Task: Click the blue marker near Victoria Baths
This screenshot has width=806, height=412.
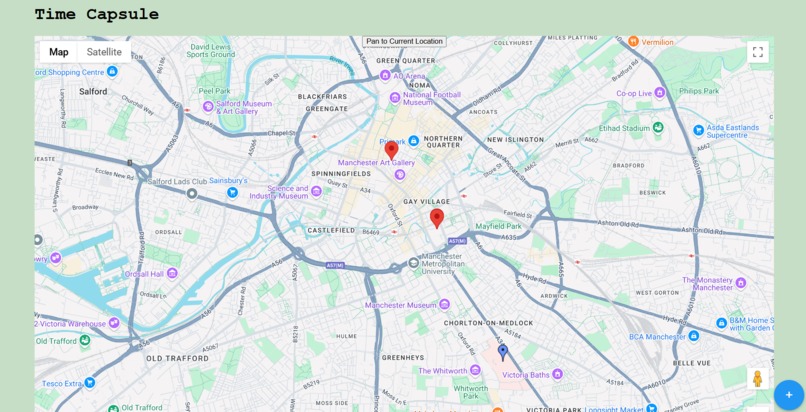Action: [x=503, y=352]
